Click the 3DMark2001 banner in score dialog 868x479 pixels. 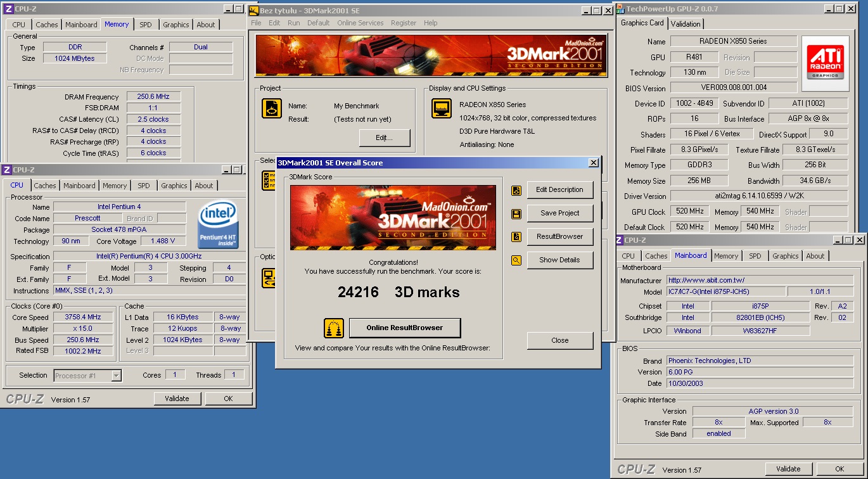(x=393, y=217)
